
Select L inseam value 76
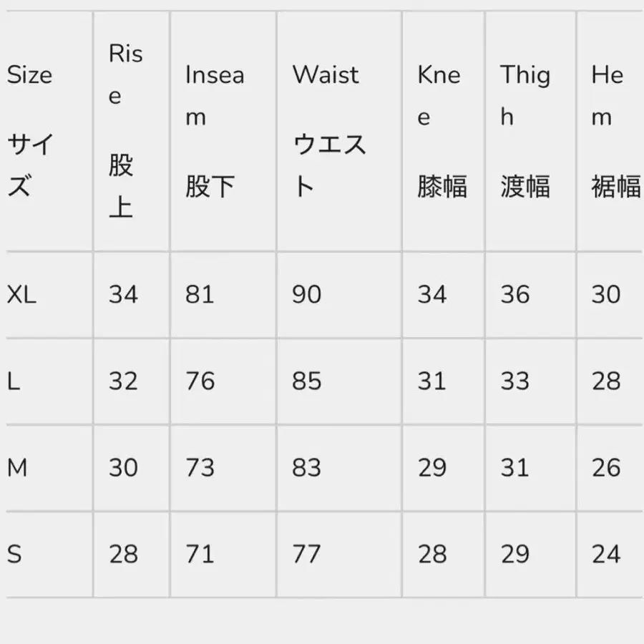tap(200, 381)
